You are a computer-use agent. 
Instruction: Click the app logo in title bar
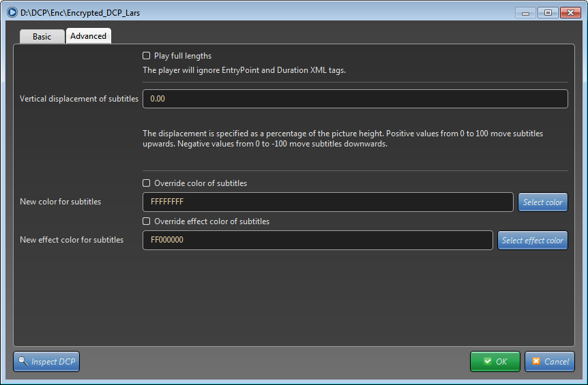tap(12, 12)
